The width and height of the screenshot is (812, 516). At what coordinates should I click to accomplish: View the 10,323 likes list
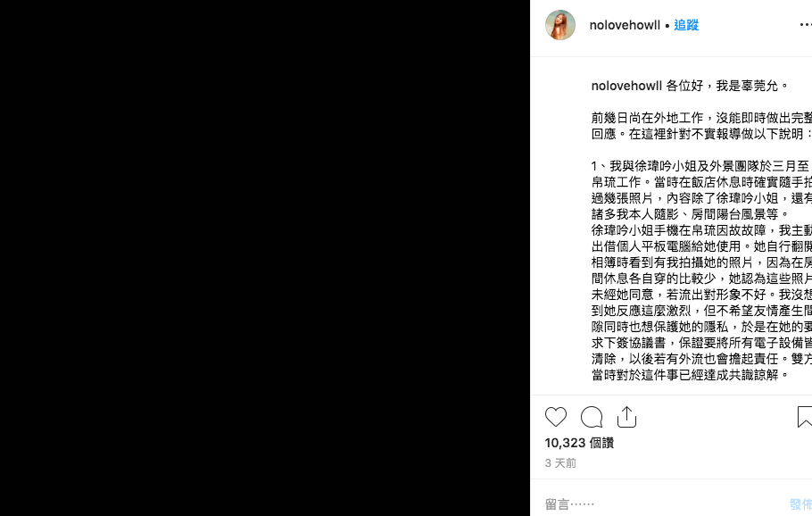coord(579,443)
